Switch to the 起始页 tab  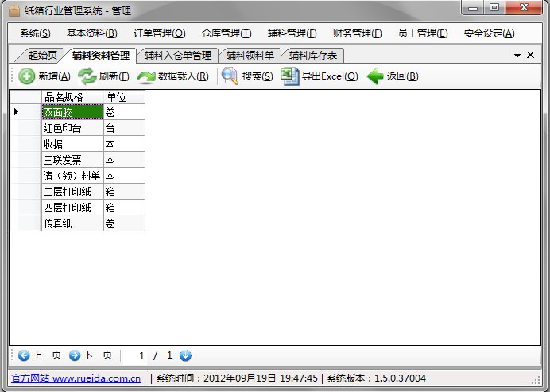pyautogui.click(x=42, y=56)
